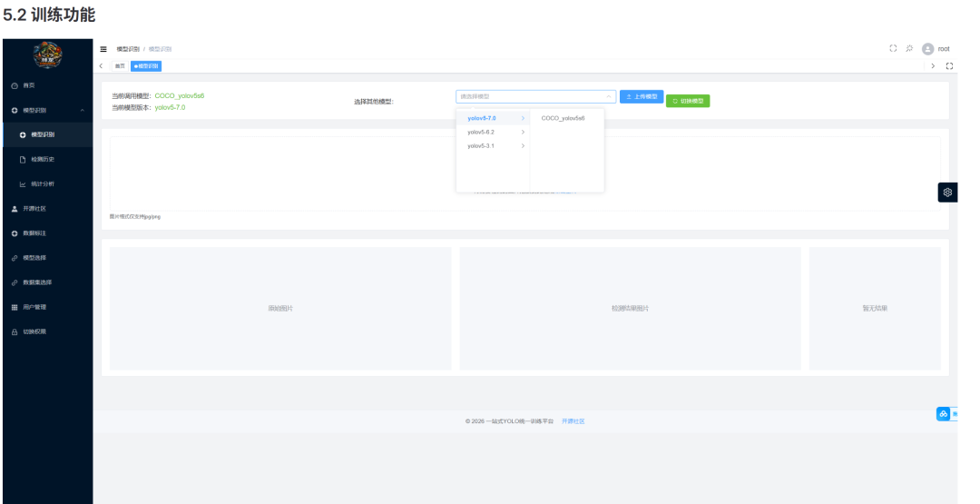Toggle the sidebar with the hamburger icon
The width and height of the screenshot is (980, 504).
pyautogui.click(x=103, y=49)
